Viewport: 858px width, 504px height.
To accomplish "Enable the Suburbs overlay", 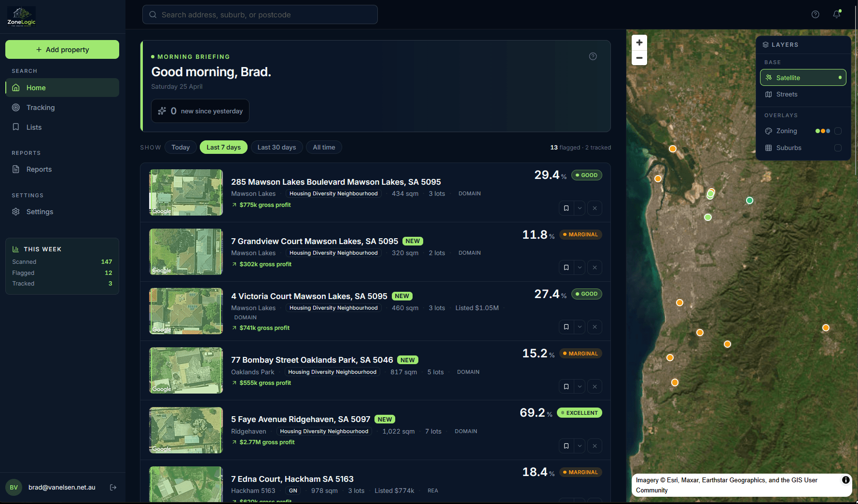I will click(838, 148).
